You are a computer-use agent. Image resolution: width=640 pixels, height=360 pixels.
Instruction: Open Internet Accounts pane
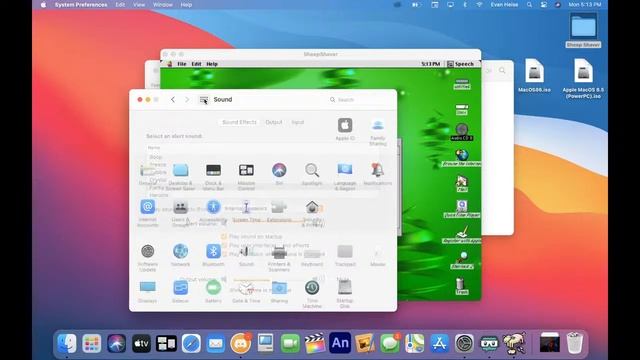[x=148, y=213]
